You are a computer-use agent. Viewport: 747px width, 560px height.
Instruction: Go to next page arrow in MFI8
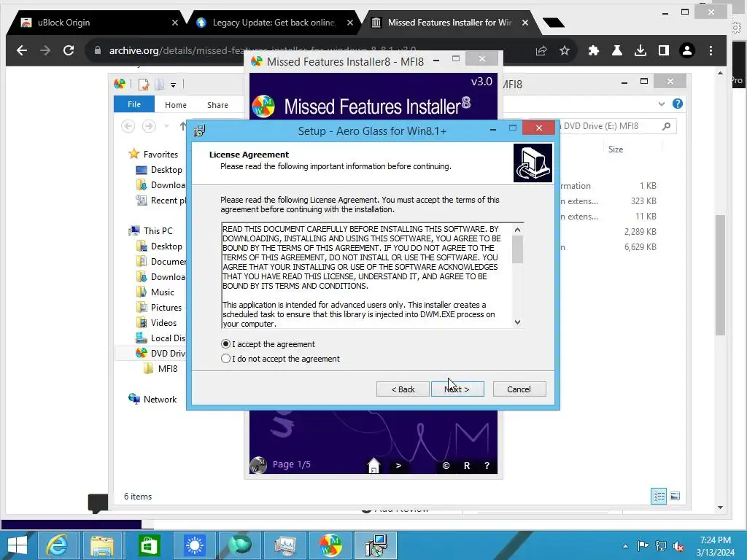pos(398,466)
